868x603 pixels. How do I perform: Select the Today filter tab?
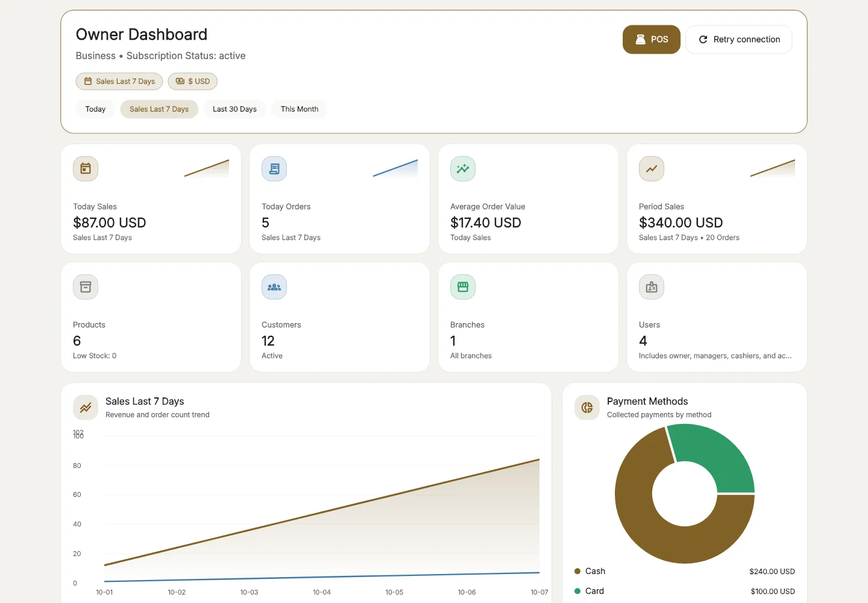click(95, 109)
